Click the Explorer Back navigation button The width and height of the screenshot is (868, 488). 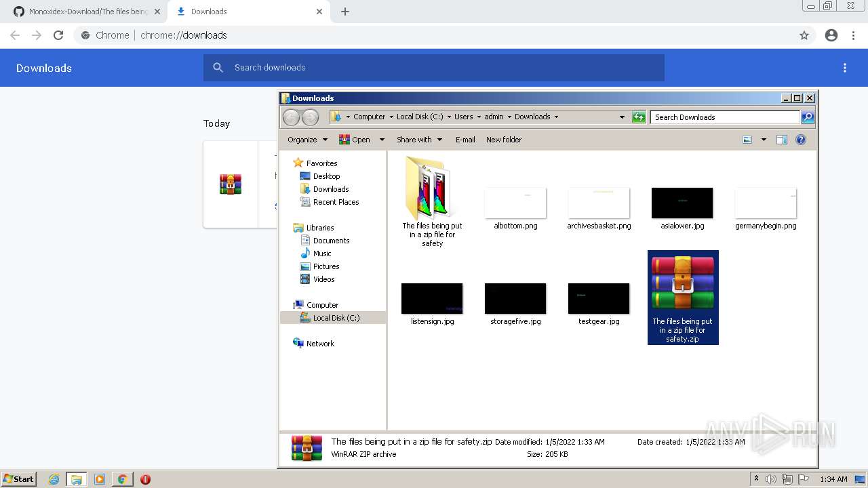coord(291,117)
